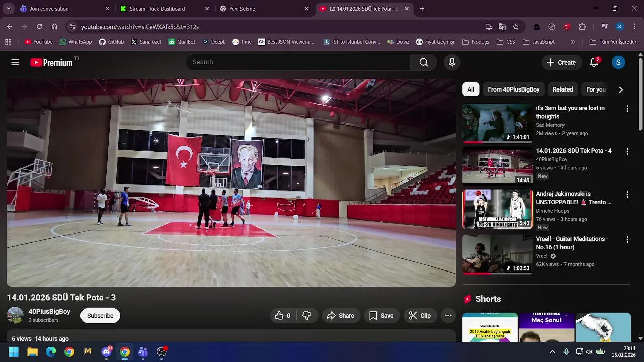
Task: Click the taskbar volume speaker icon
Action: click(x=589, y=352)
